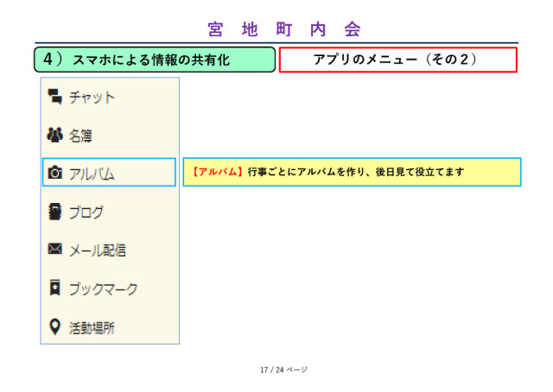This screenshot has height=392, width=553.
Task: Go to the ブックマーク text entry
Action: click(103, 289)
